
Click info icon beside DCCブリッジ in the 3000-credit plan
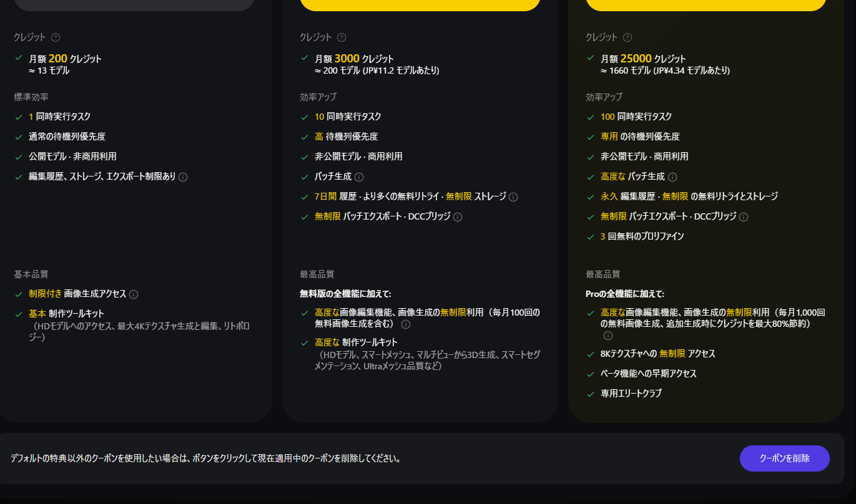[458, 217]
